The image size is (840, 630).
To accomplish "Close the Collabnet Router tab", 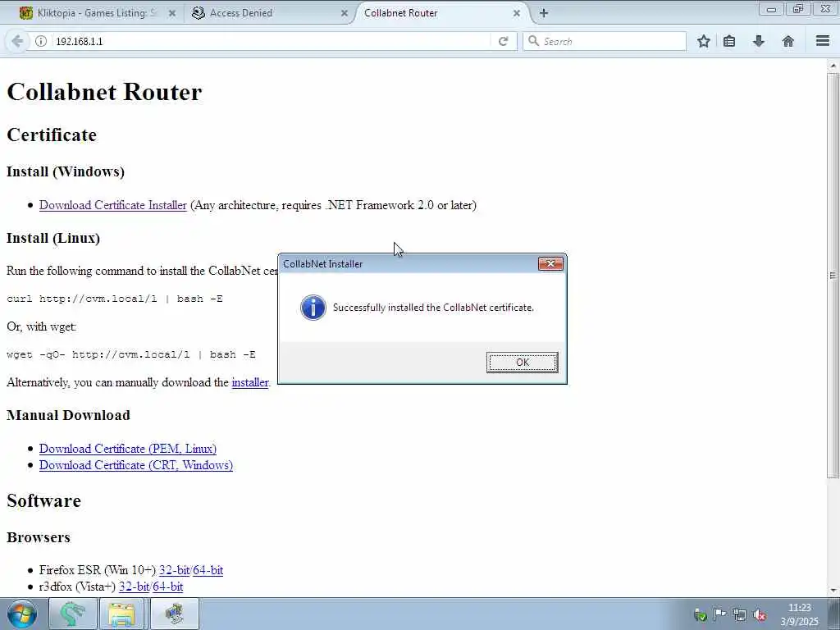I will pos(517,13).
